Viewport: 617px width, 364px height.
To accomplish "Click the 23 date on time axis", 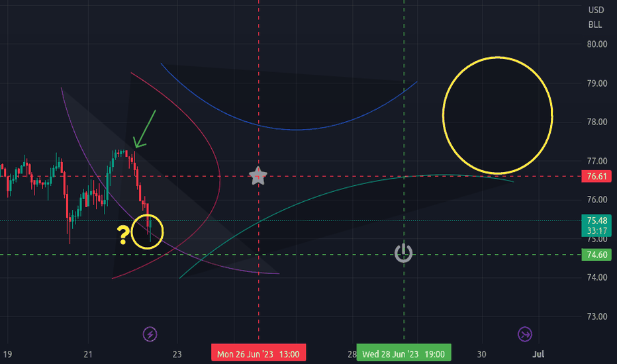I will pyautogui.click(x=177, y=354).
